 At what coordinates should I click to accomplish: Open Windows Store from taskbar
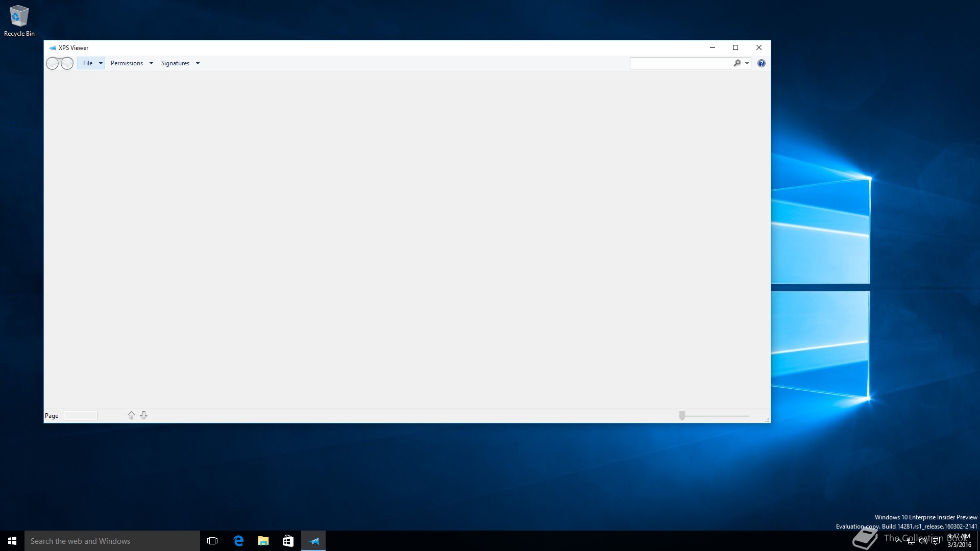click(288, 541)
